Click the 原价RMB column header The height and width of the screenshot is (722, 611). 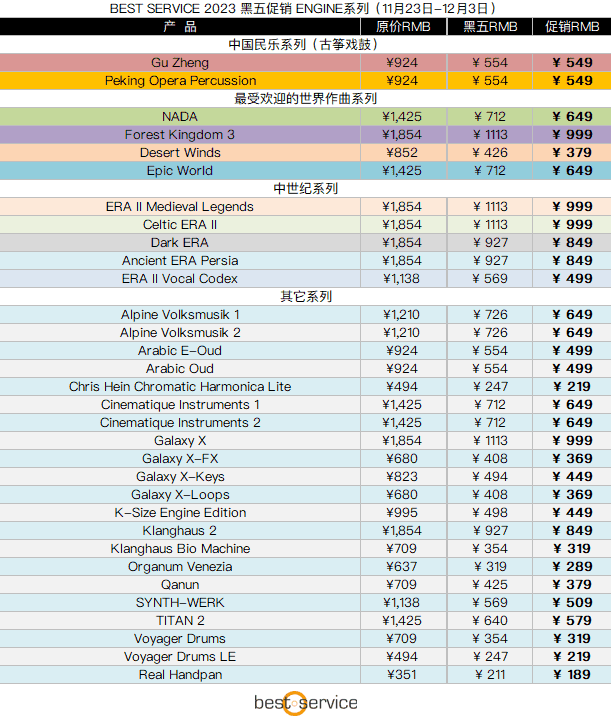403,27
